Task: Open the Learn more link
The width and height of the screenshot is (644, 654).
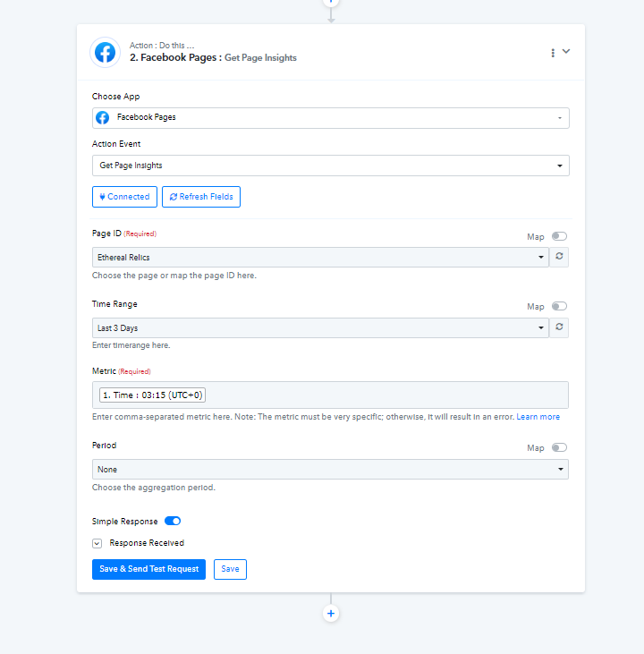Action: (538, 417)
